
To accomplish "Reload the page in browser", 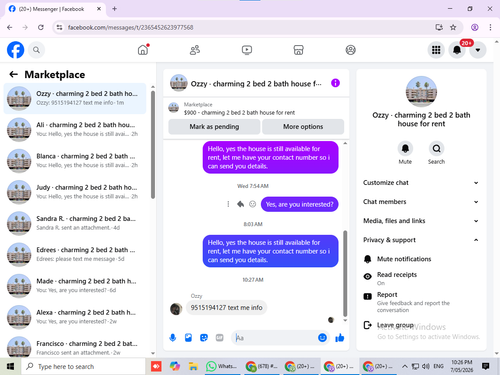I will pos(41,27).
